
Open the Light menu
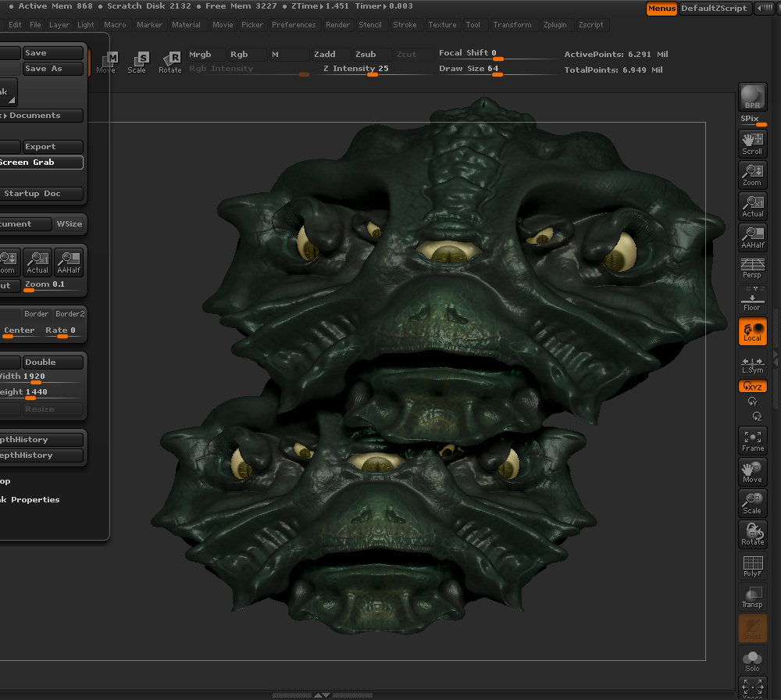(86, 25)
